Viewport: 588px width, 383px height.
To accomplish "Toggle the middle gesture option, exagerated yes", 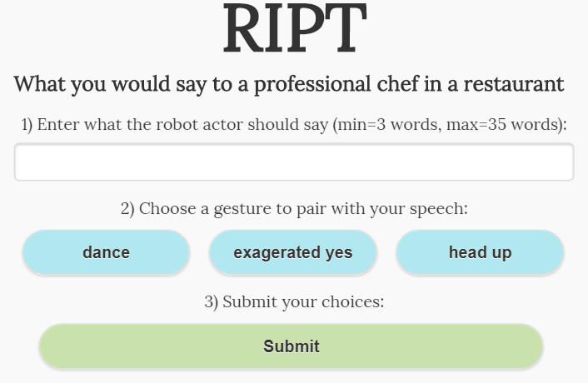I will 293,252.
